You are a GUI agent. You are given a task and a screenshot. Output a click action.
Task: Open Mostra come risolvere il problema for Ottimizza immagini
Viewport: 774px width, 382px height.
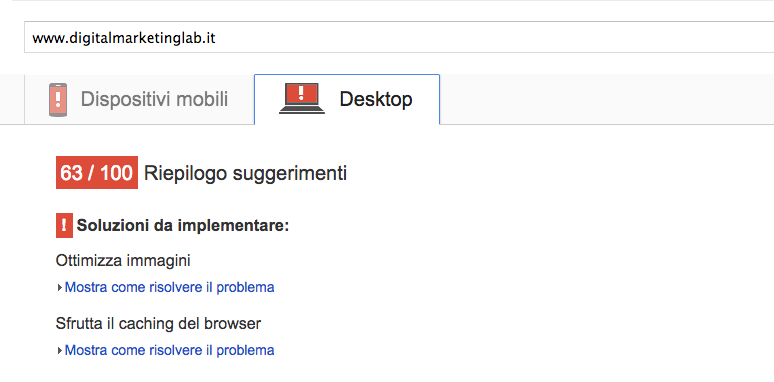169,287
